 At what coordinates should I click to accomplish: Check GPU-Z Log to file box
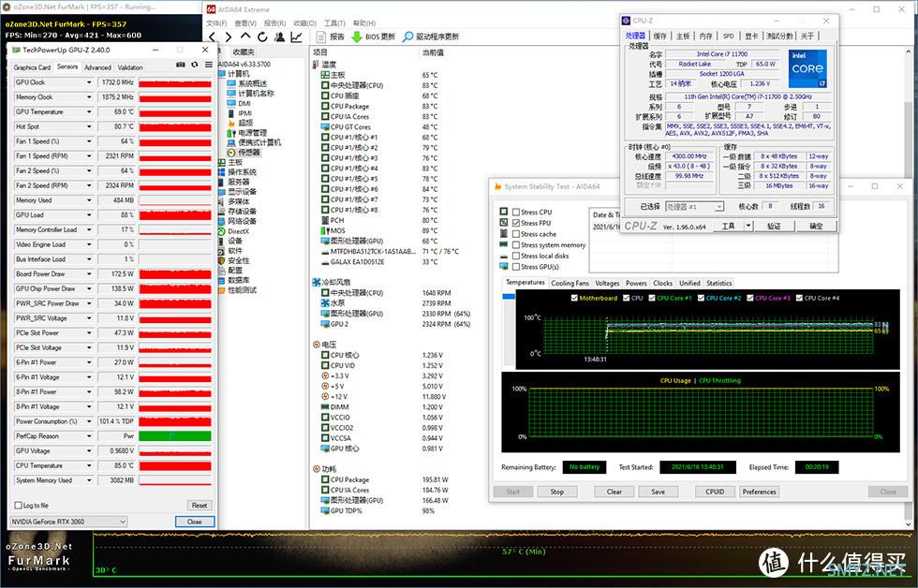point(18,506)
